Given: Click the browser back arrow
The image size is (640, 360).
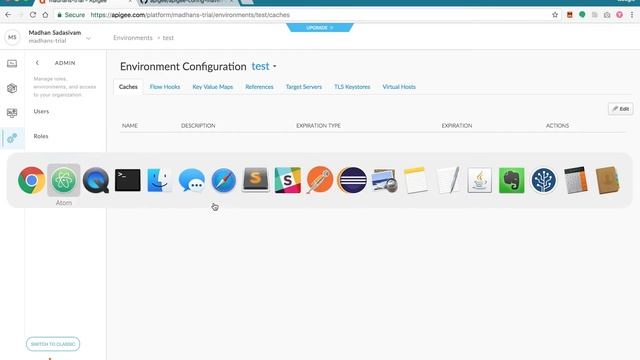Looking at the screenshot, I should click(8, 15).
